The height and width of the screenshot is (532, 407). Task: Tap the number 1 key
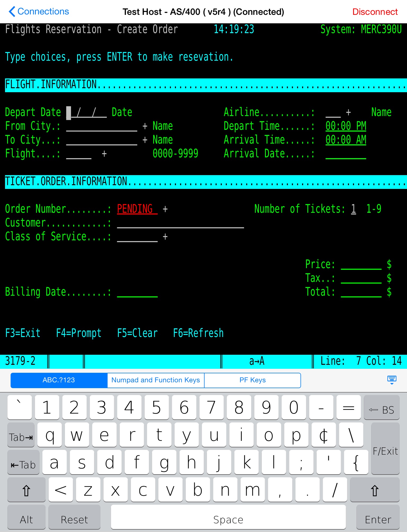point(47,407)
